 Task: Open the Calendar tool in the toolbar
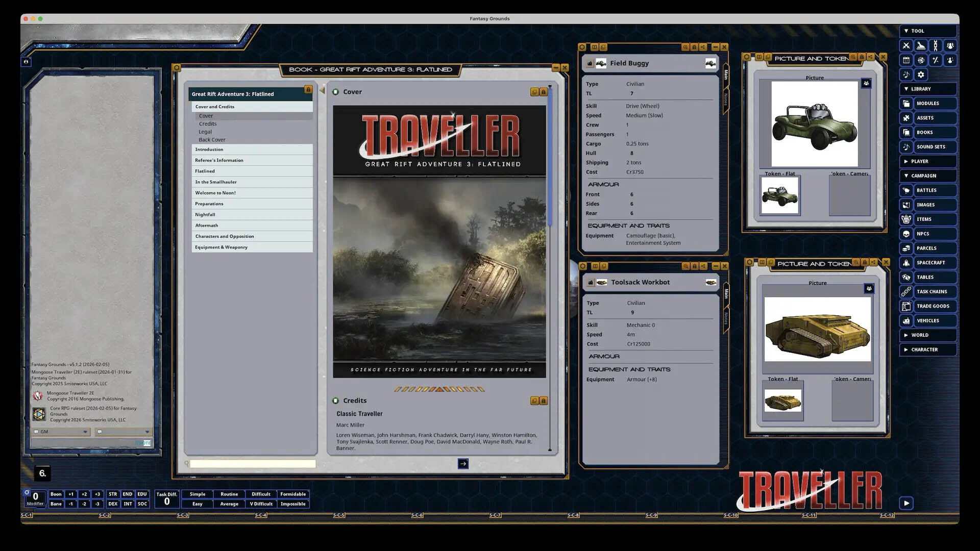(906, 60)
